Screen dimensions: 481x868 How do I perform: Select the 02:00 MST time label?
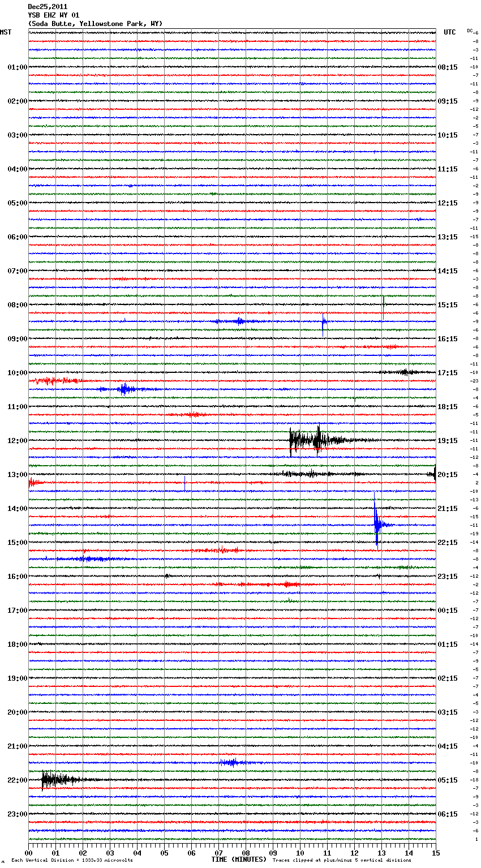[x=18, y=101]
